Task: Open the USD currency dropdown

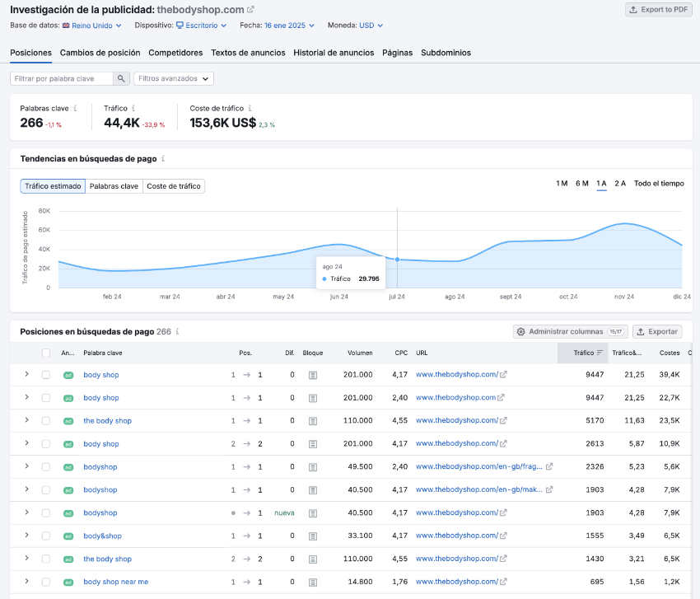Action: click(371, 26)
